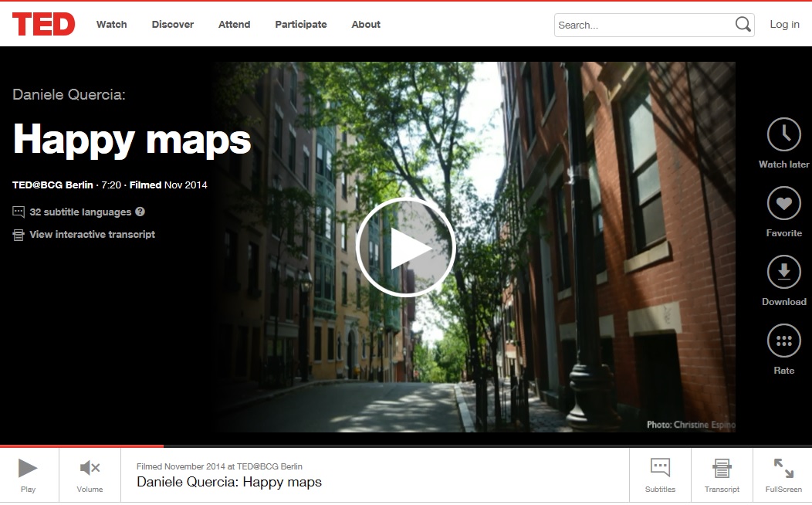Expand the Attend menu
The image size is (812, 505).
click(234, 25)
